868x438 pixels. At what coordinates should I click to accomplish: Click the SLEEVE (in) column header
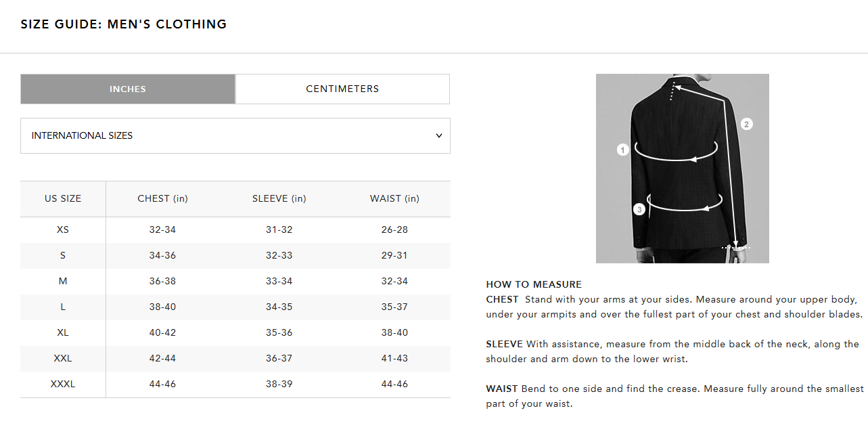pyautogui.click(x=279, y=199)
